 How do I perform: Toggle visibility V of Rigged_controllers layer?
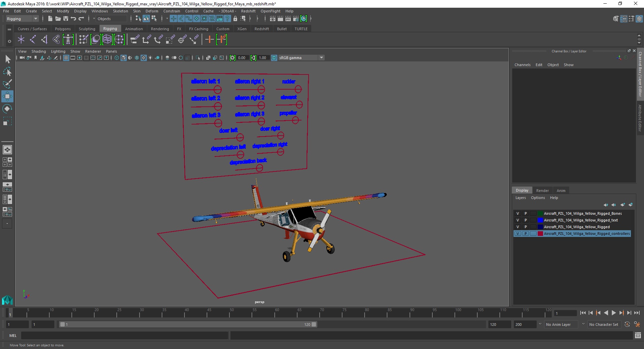(x=518, y=234)
